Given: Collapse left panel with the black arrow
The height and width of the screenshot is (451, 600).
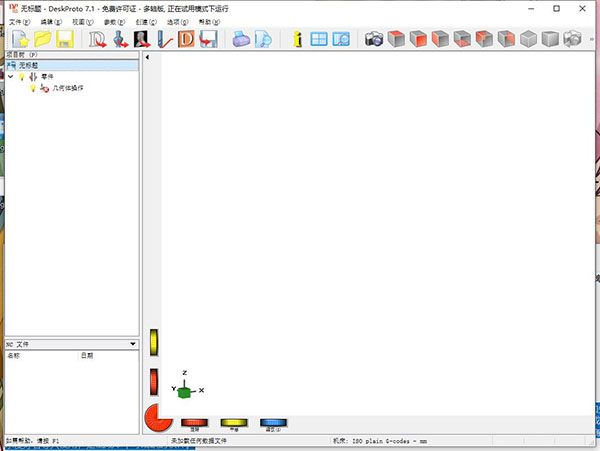Looking at the screenshot, I should coord(149,58).
